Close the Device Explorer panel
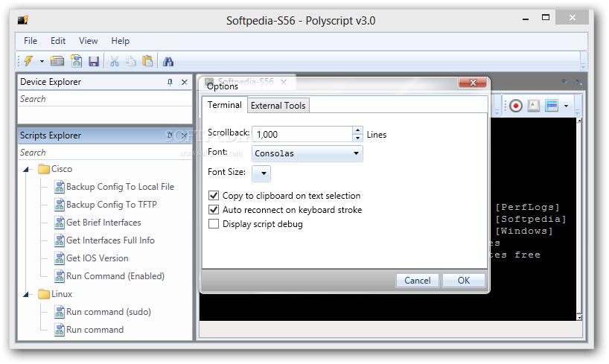 coord(185,82)
